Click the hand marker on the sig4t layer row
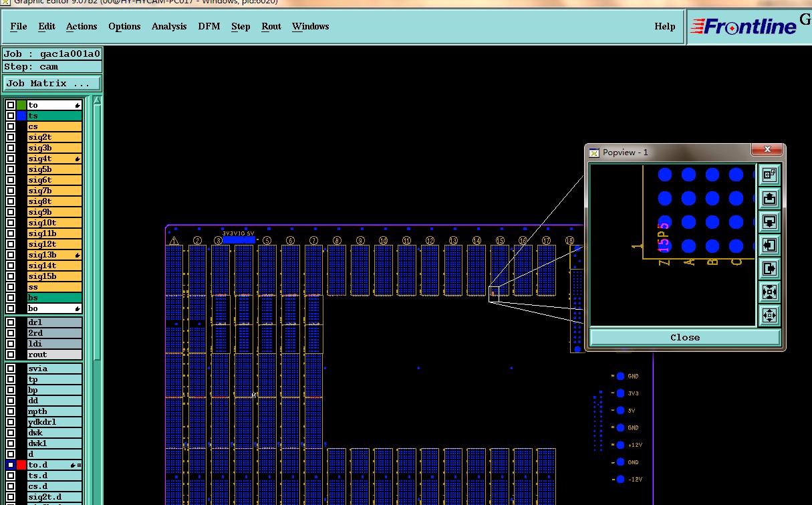The image size is (812, 505). click(78, 159)
